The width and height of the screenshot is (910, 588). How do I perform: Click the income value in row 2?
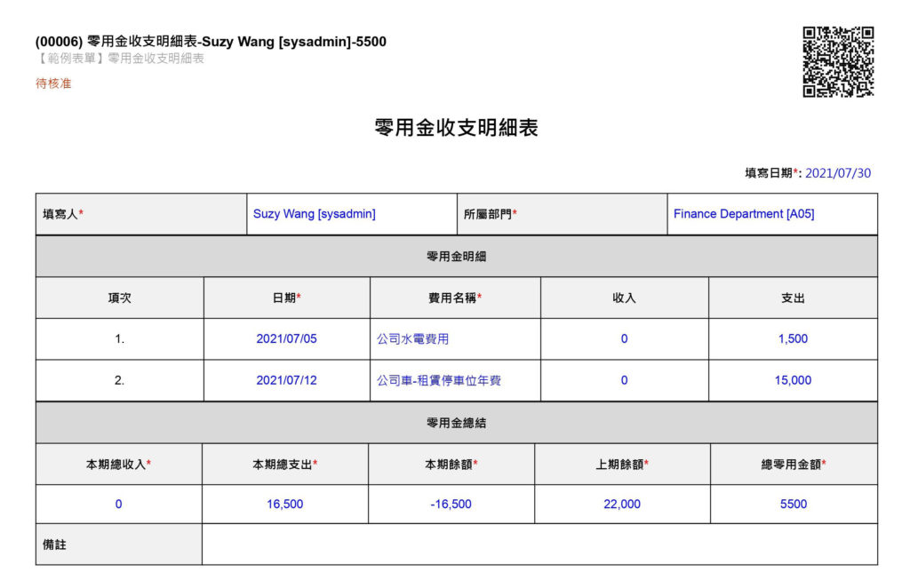coord(624,380)
